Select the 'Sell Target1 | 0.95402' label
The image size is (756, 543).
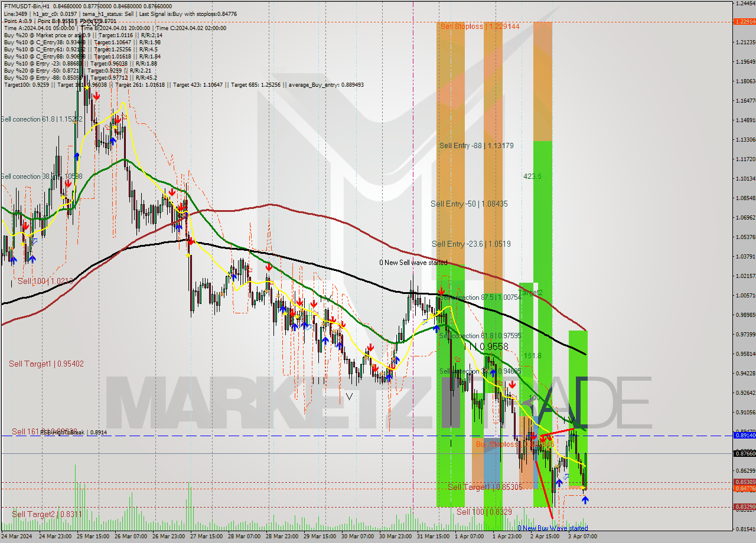click(46, 364)
